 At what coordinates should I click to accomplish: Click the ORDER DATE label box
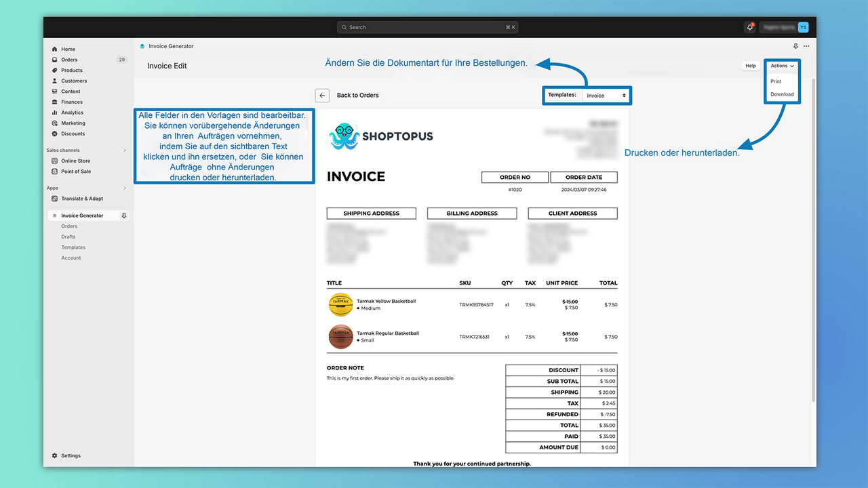tap(584, 178)
